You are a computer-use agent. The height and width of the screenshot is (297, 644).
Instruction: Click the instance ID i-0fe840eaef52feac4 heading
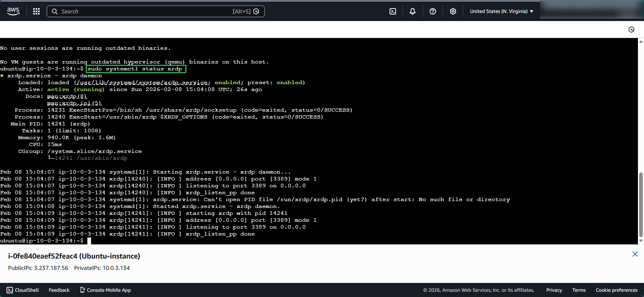click(74, 256)
